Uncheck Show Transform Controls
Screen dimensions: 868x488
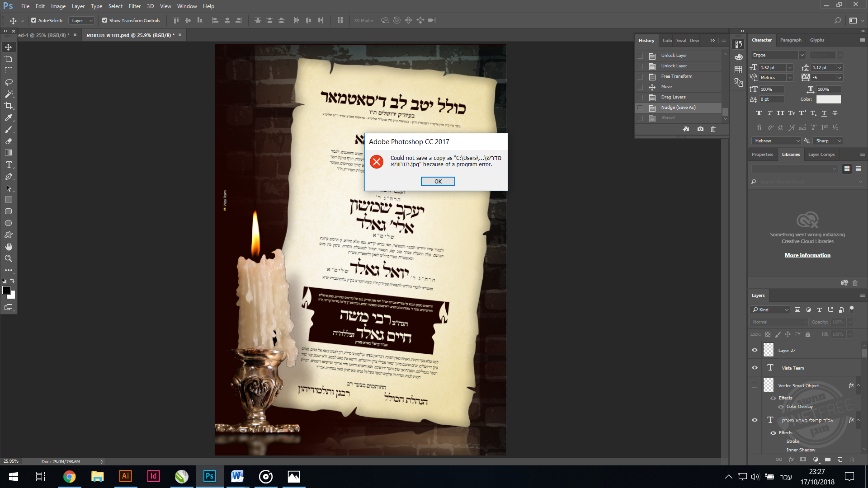coord(105,20)
